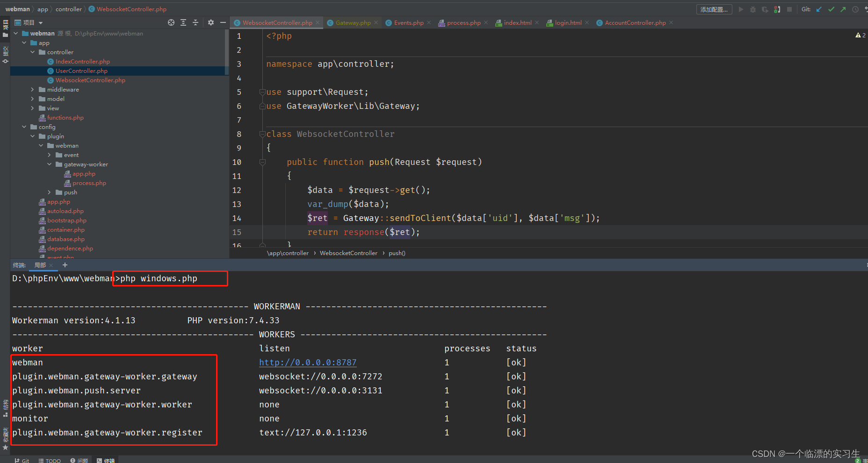The height and width of the screenshot is (463, 868).
Task: Open the TODO tool window button
Action: [50, 460]
